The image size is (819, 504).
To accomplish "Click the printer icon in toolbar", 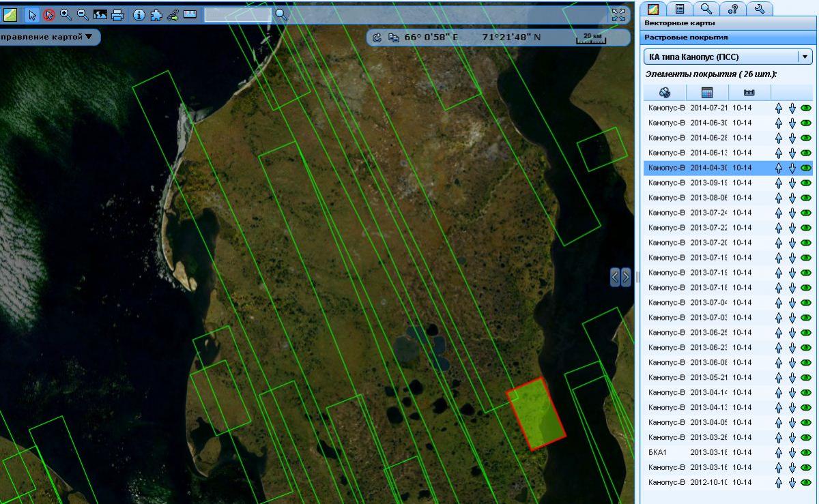I will 117,14.
